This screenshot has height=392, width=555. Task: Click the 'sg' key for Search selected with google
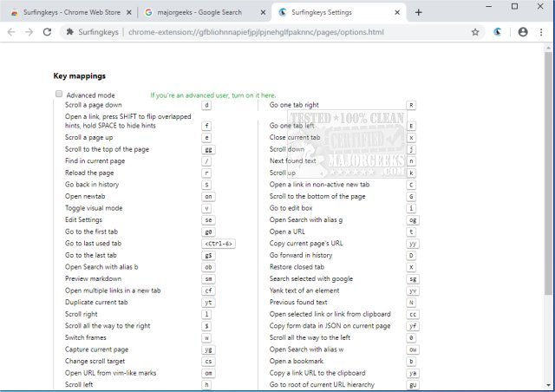(413, 279)
